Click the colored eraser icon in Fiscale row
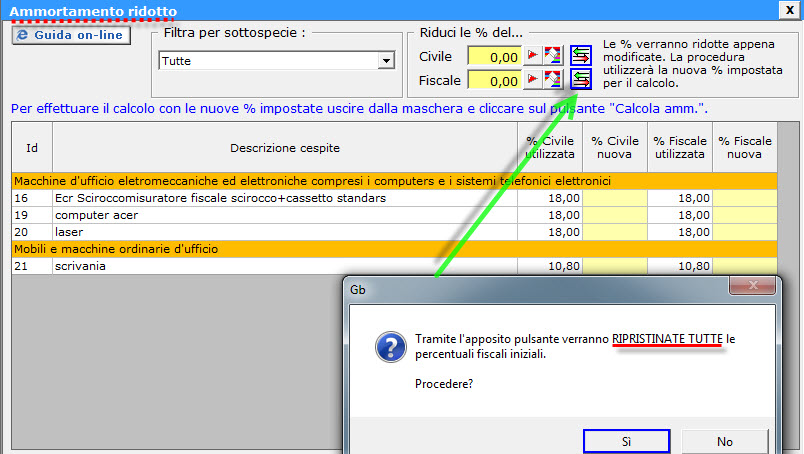This screenshot has width=804, height=454. (x=553, y=80)
